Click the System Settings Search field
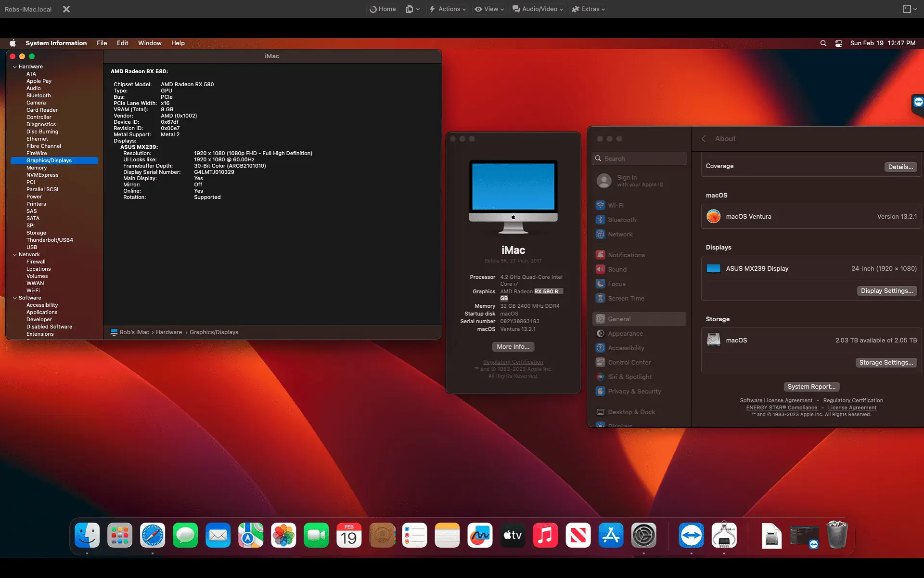924x578 pixels. click(x=639, y=159)
